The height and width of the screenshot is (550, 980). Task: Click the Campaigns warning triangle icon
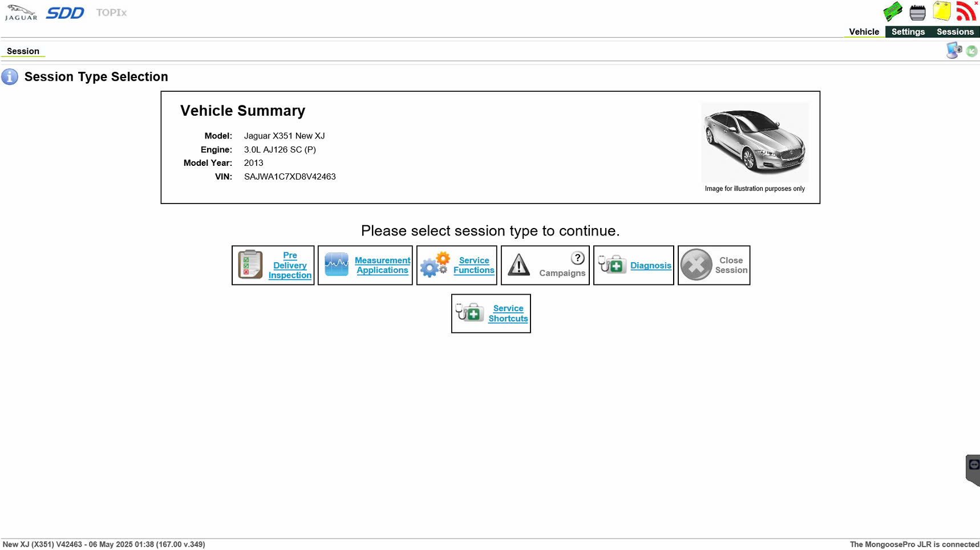pos(519,265)
